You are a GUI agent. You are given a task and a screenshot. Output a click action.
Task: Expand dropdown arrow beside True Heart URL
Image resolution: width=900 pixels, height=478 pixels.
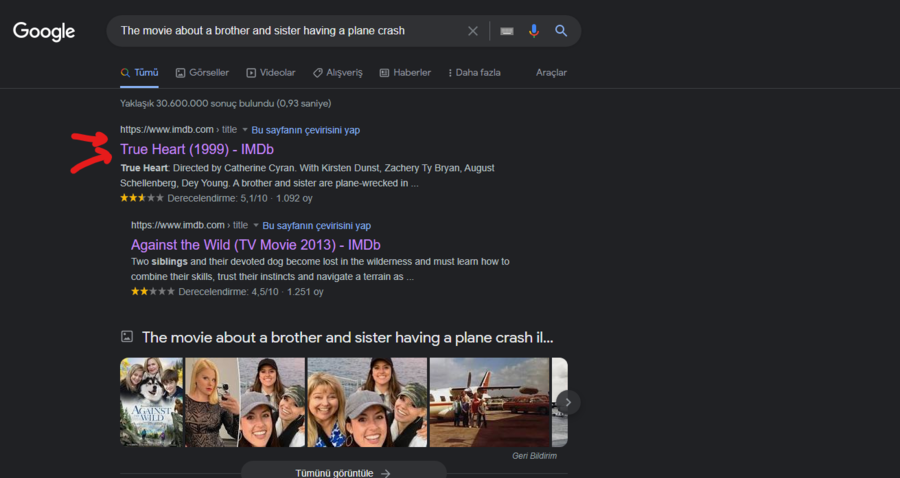tap(244, 130)
